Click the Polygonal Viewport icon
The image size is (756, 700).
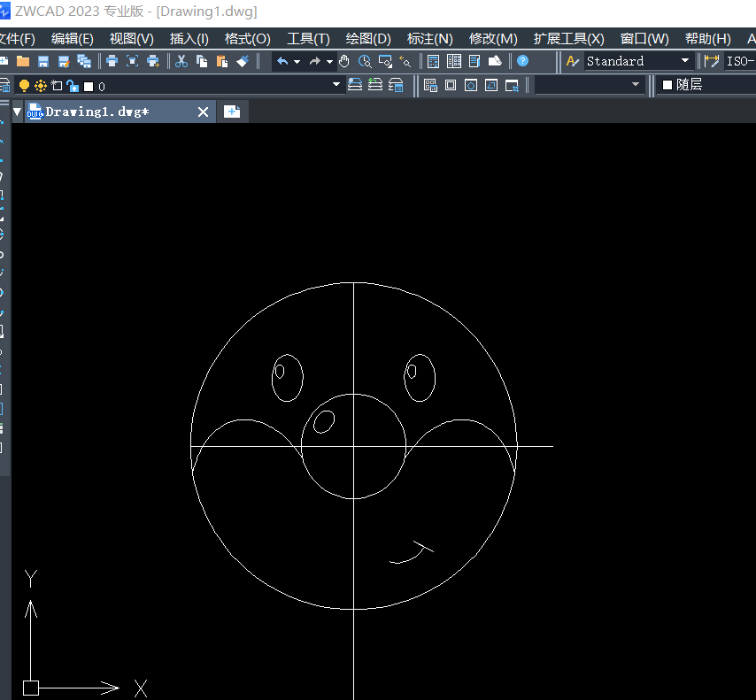coord(471,85)
